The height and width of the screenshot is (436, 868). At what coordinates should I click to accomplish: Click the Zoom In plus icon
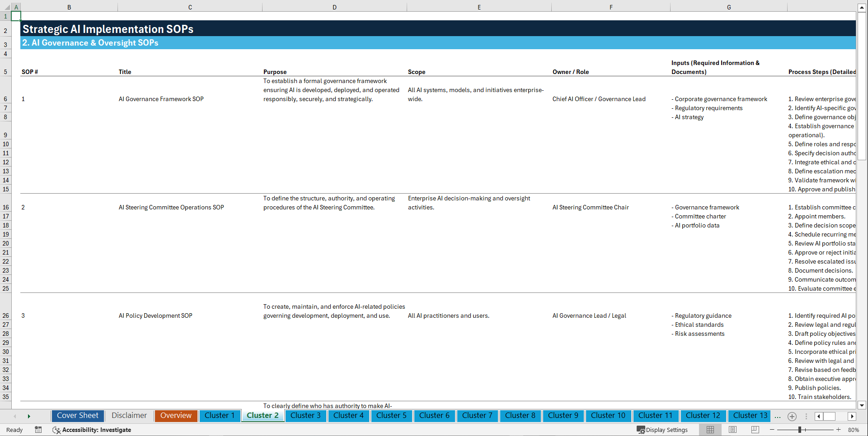[x=839, y=430]
